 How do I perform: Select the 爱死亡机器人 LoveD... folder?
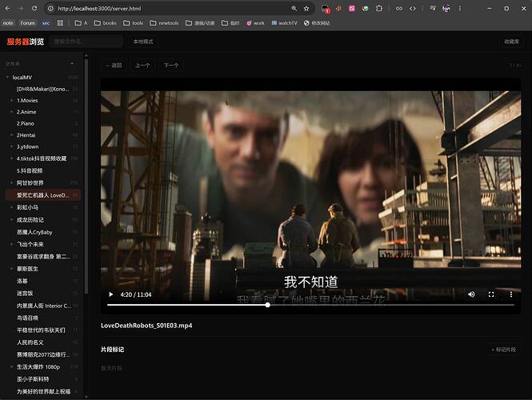(x=43, y=195)
